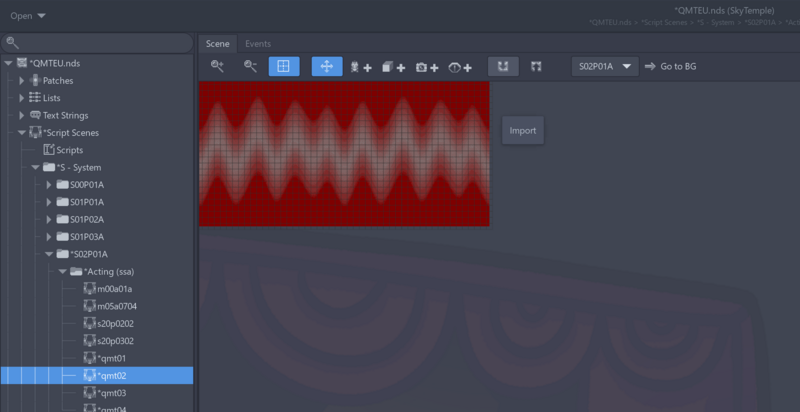Toggle the highlighted layer view button

(x=503, y=66)
